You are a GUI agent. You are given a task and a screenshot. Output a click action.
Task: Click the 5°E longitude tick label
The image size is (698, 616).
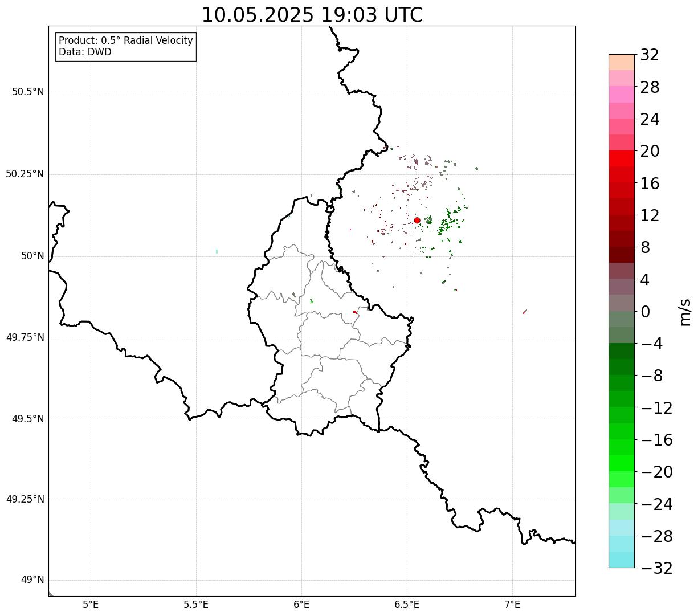coord(91,605)
